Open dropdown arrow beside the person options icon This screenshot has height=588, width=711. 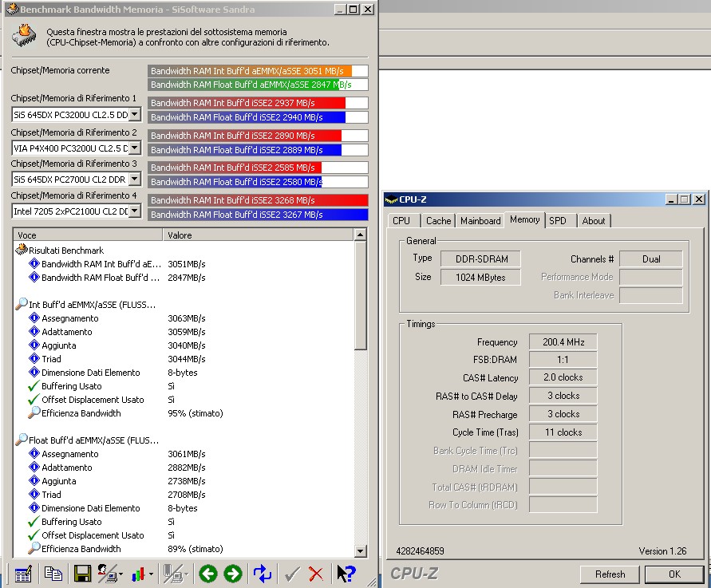coord(120,574)
